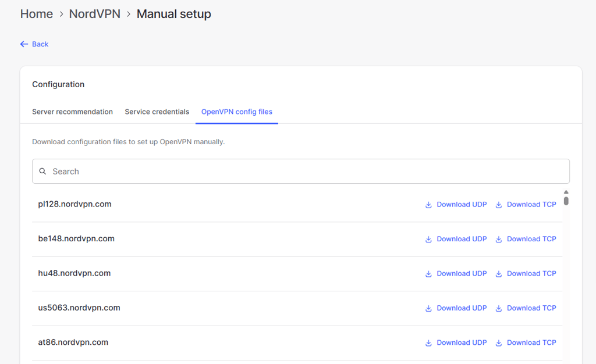596x364 pixels.
Task: Select the us5063.nordvpn.com server name
Action: 79,308
